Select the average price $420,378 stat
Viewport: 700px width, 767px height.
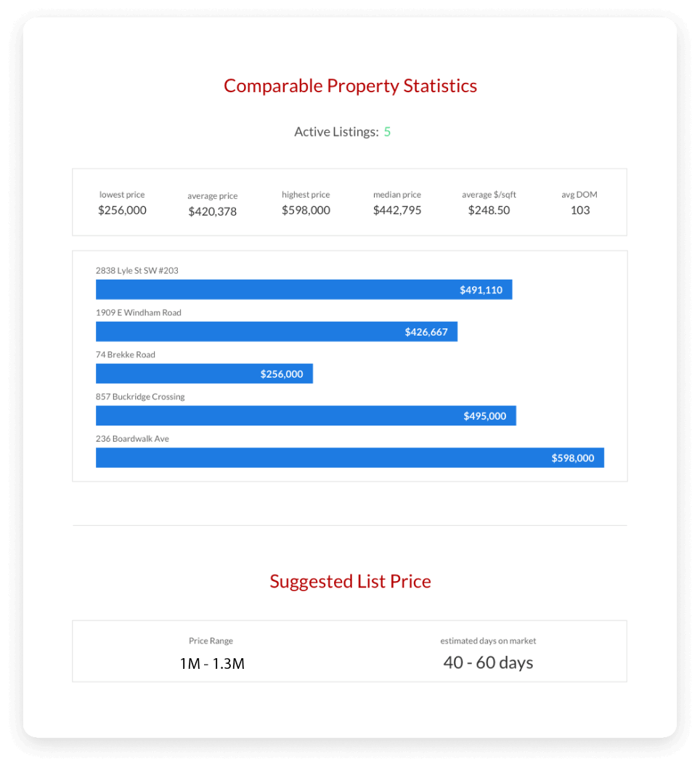(212, 211)
